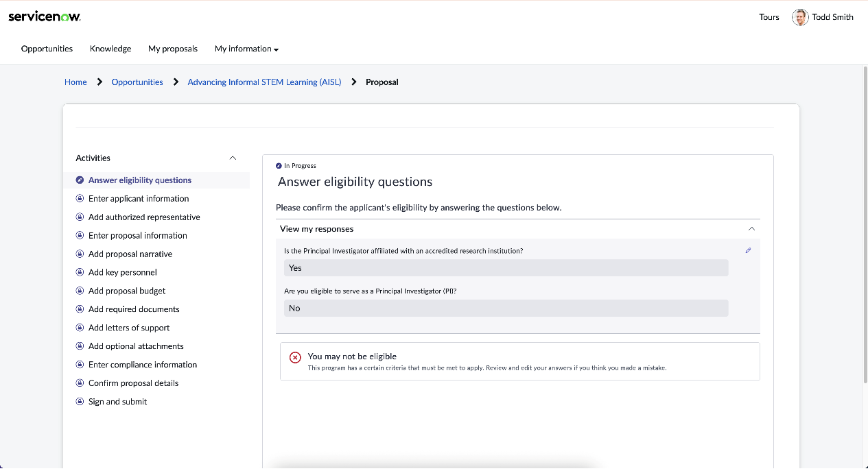Click the Activities heading text
The width and height of the screenshot is (868, 471).
coord(93,158)
